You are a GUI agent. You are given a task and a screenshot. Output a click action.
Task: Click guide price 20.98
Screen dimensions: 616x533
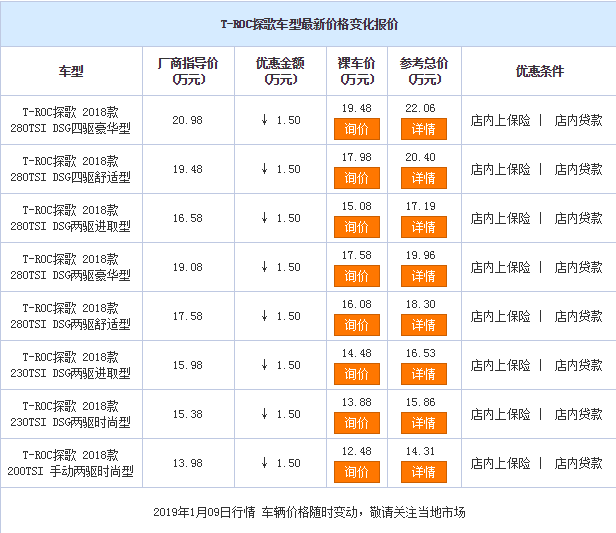[x=187, y=120]
